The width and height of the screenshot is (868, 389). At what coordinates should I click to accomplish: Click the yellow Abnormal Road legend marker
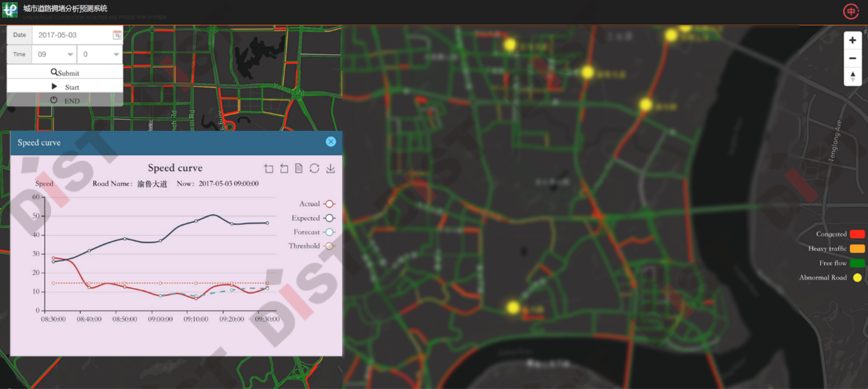click(857, 277)
